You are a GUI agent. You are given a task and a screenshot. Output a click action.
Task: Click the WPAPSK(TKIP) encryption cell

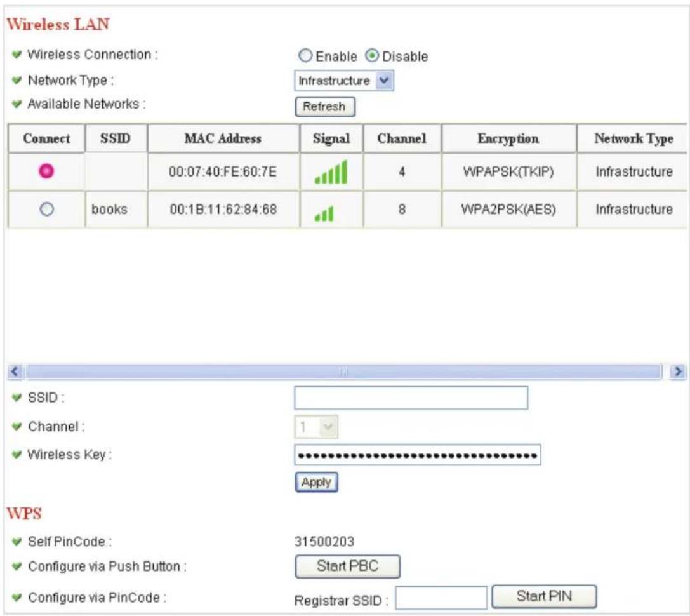pos(508,171)
